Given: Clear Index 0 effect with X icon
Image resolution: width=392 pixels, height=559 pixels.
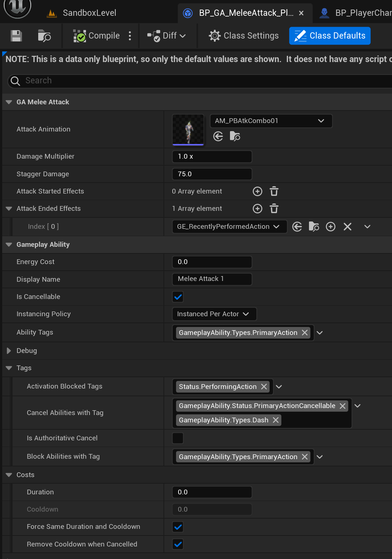Looking at the screenshot, I should [x=348, y=227].
